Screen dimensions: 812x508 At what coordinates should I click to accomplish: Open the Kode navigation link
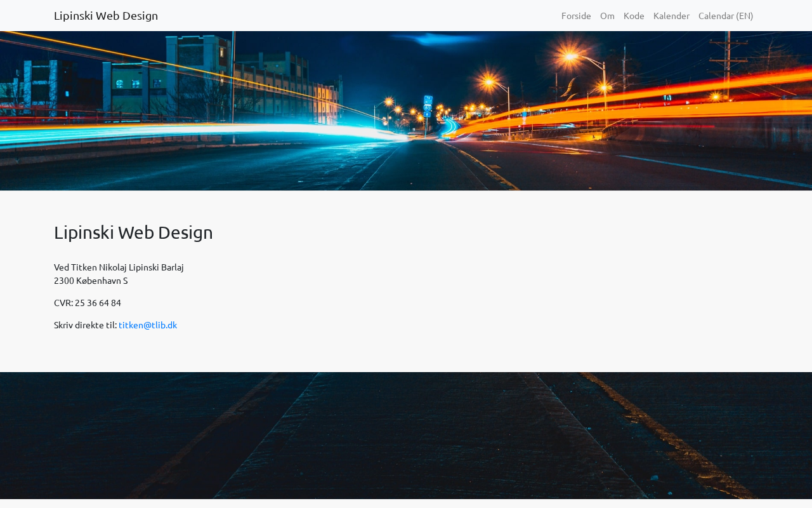tap(634, 16)
